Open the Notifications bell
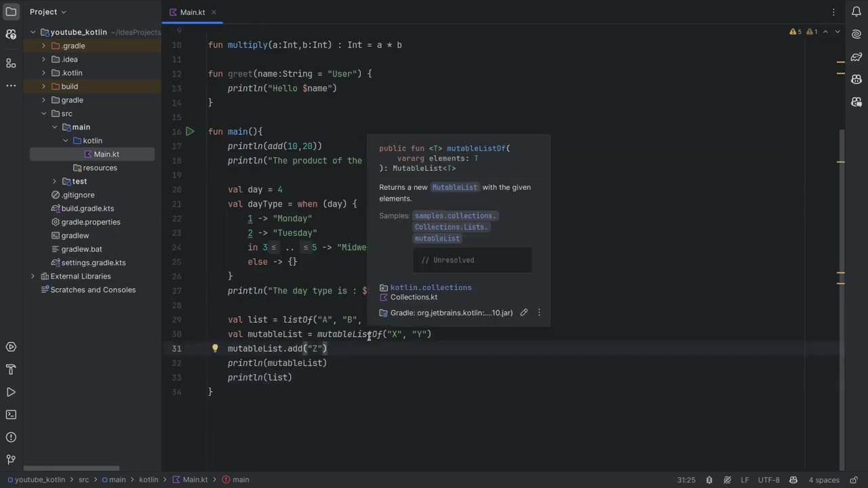Image resolution: width=868 pixels, height=488 pixels. point(856,12)
